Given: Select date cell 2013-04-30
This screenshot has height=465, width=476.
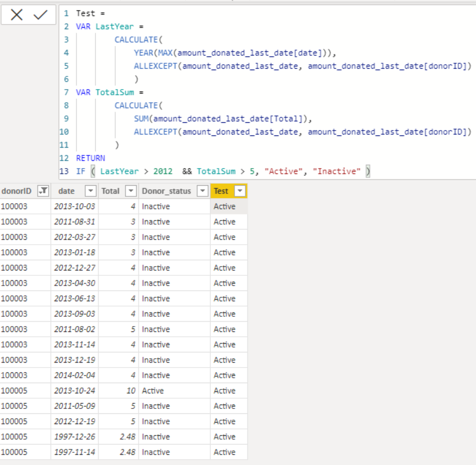Looking at the screenshot, I should [x=75, y=283].
